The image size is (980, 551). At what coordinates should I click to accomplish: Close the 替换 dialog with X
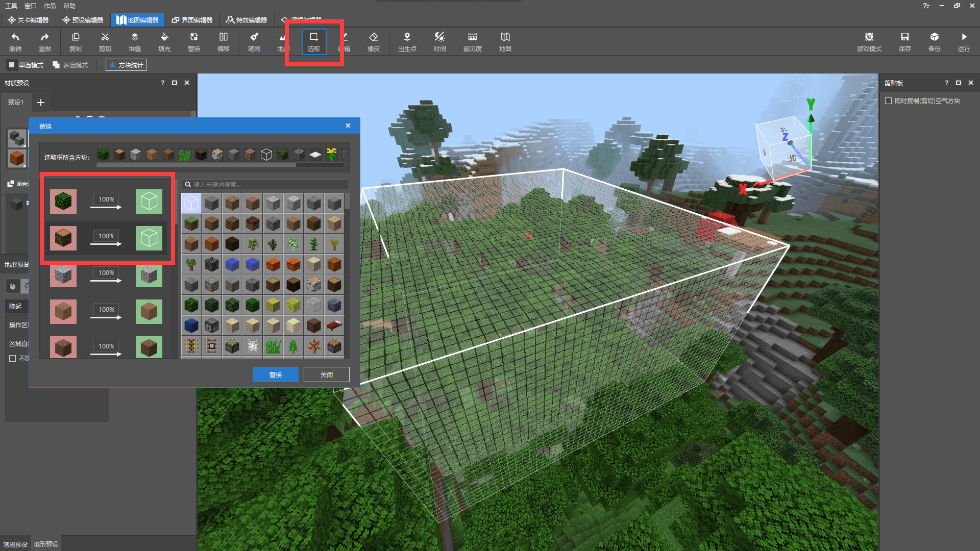click(348, 126)
